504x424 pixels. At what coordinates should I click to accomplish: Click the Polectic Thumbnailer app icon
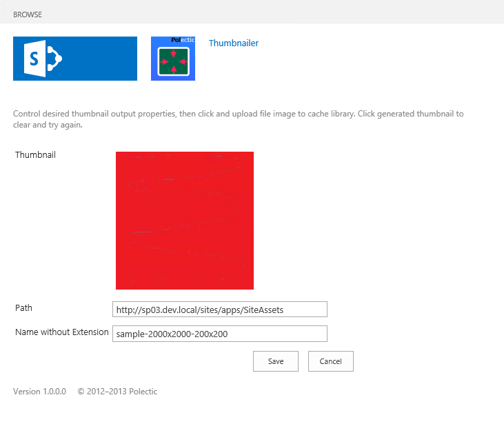point(173,59)
